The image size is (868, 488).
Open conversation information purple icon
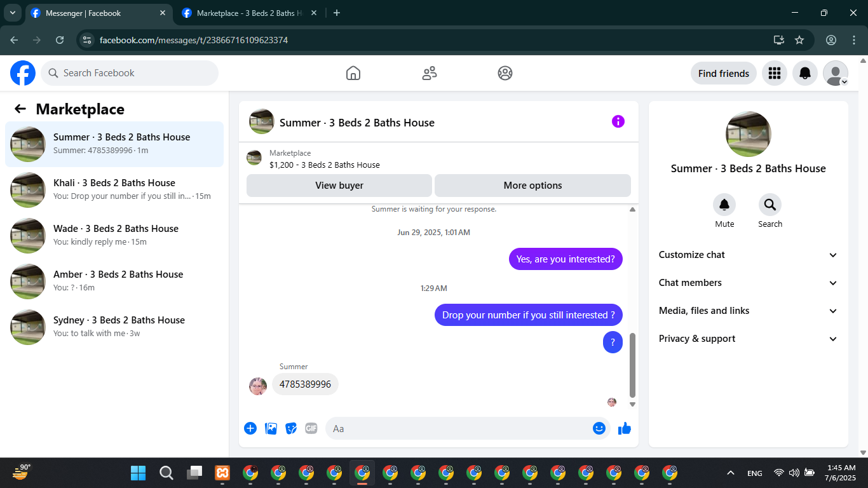pos(618,121)
